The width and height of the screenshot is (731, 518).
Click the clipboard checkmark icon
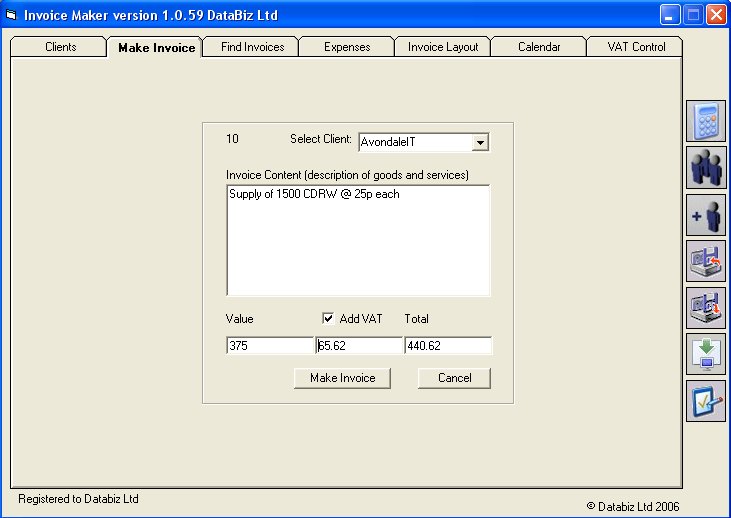click(x=705, y=400)
